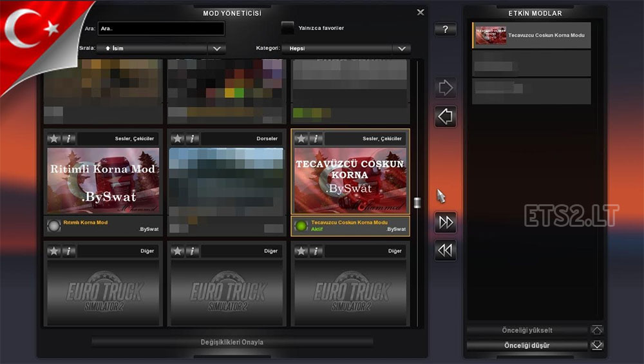644x364 pixels.
Task: Enable the Yalnızca favoriler checkbox
Action: [x=288, y=28]
